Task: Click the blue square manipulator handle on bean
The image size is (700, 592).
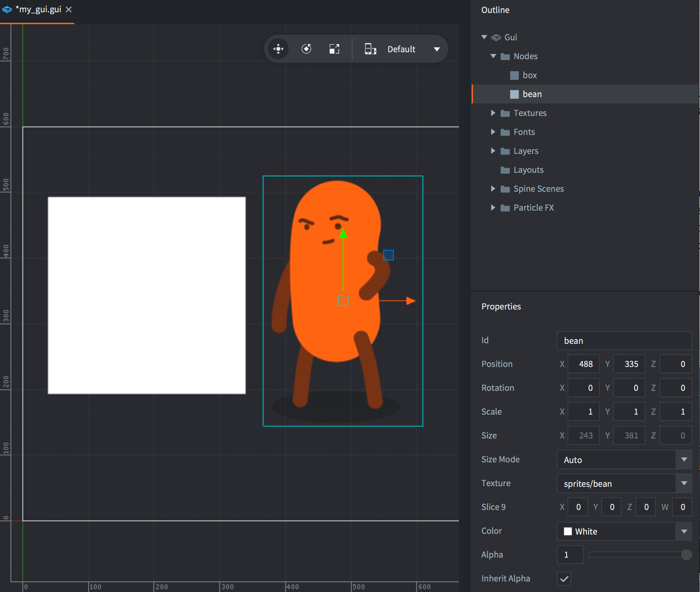Action: 388,255
